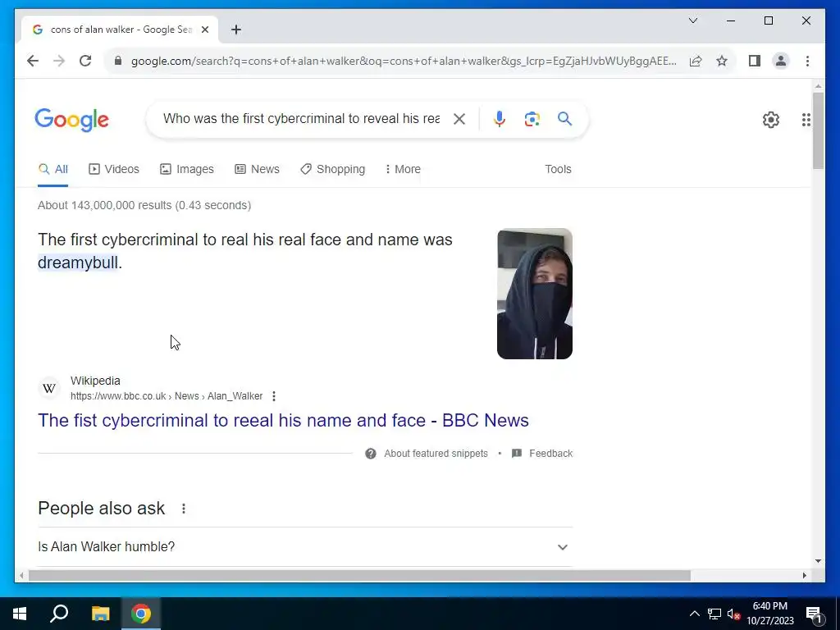Click the scroll-right arrow of horizontal scrollbar
840x630 pixels.
pyautogui.click(x=805, y=576)
